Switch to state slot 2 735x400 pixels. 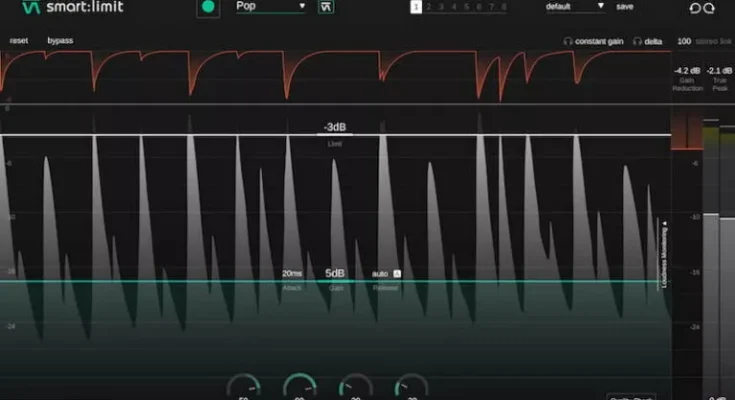click(x=428, y=7)
